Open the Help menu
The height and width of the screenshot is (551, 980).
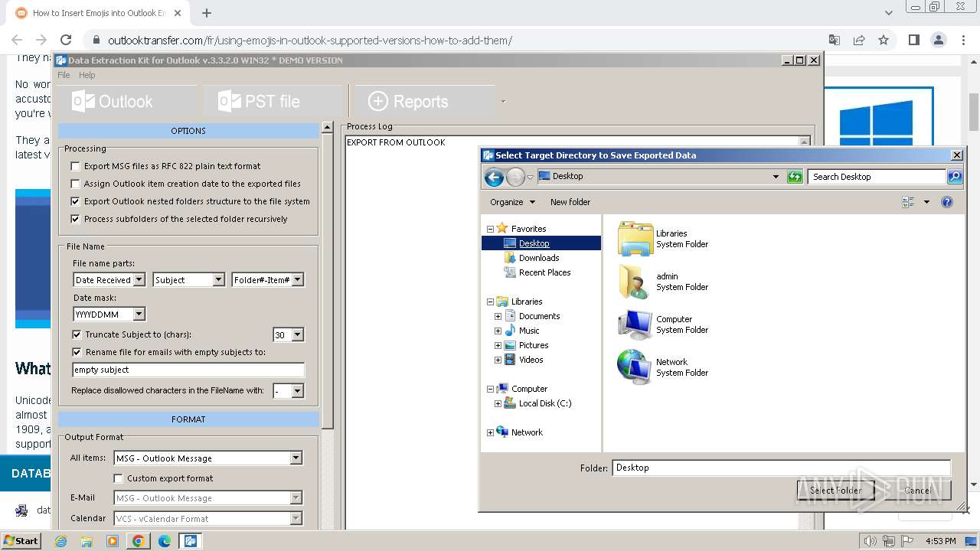pyautogui.click(x=87, y=75)
